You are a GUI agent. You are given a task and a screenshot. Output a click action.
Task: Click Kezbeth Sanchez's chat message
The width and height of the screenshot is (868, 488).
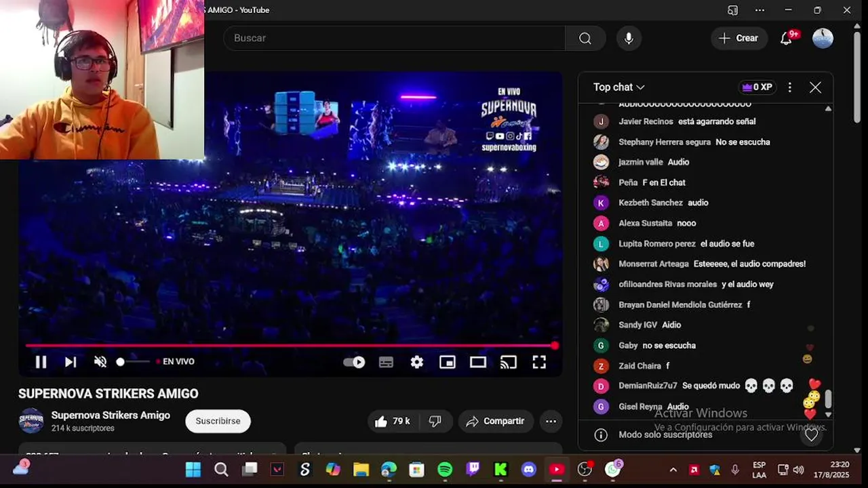tap(698, 203)
